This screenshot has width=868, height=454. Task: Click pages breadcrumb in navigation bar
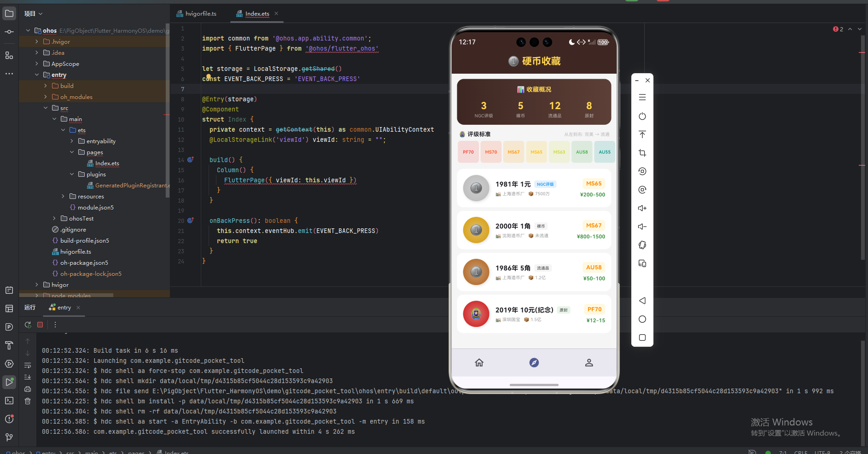coord(136,452)
